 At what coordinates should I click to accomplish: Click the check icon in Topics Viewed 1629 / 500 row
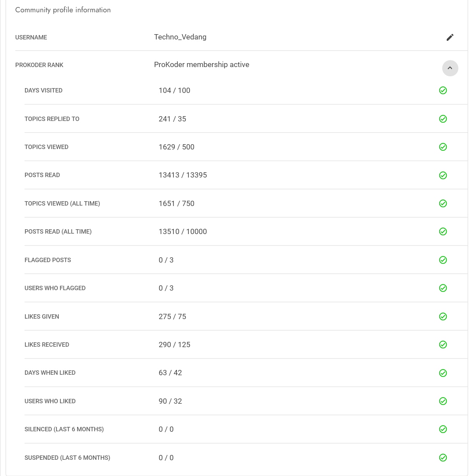tap(443, 147)
